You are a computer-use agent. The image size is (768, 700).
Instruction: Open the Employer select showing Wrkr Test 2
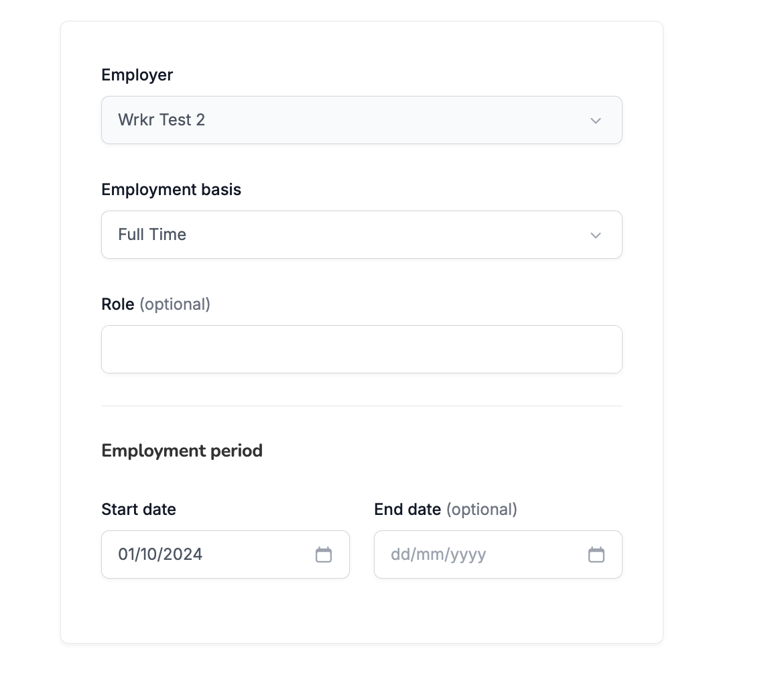click(x=361, y=120)
